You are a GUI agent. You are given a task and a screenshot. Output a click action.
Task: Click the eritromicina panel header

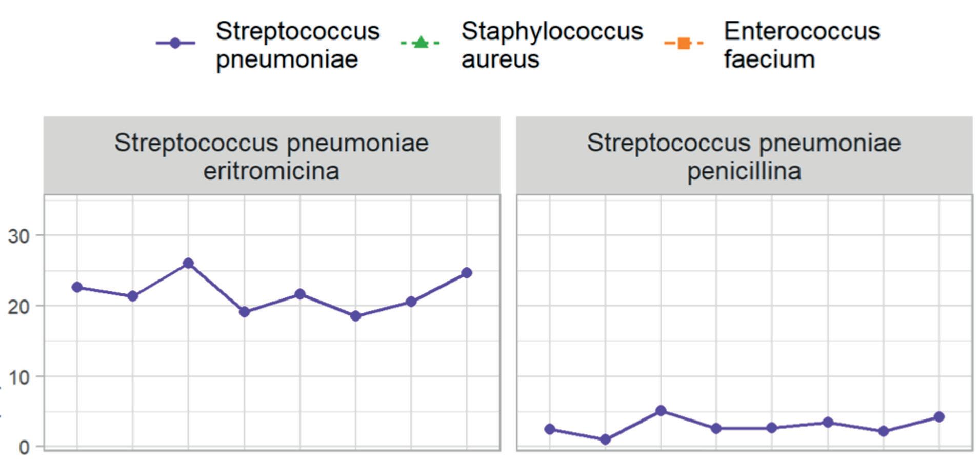coord(272,156)
